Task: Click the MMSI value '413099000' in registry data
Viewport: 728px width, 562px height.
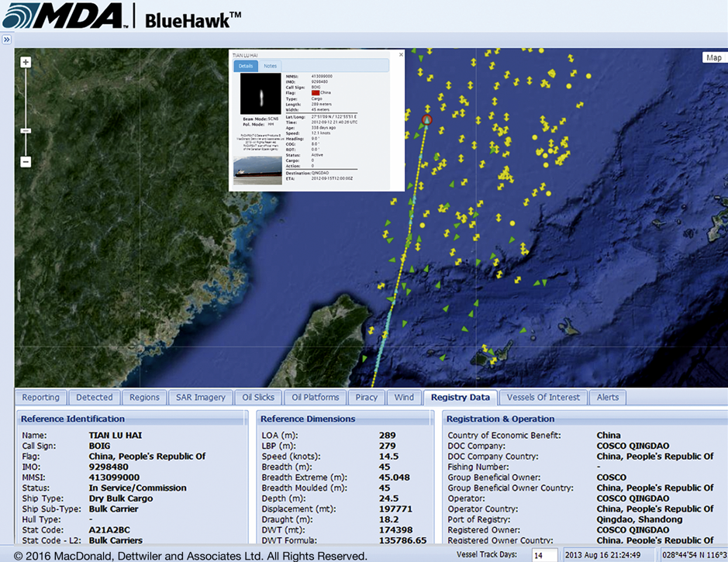Action: (114, 478)
